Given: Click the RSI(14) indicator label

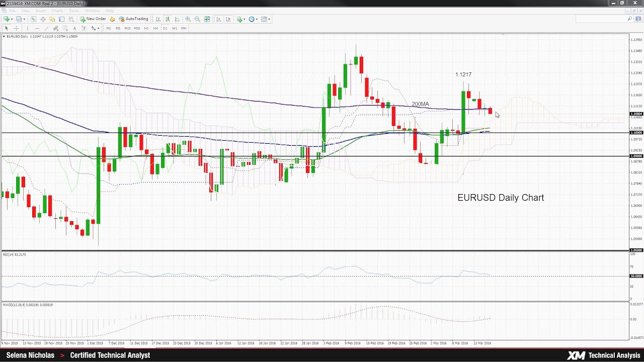Looking at the screenshot, I should [x=15, y=254].
